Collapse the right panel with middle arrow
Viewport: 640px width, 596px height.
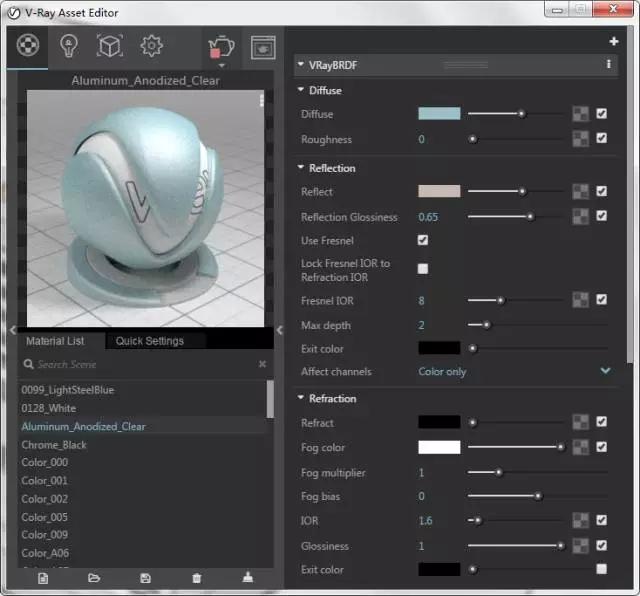280,330
